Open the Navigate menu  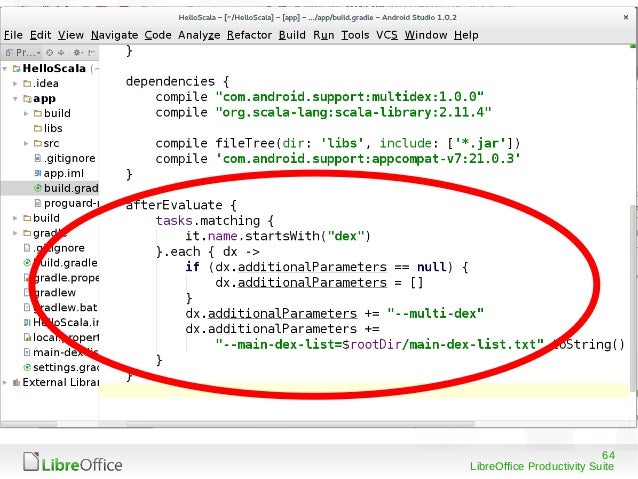(114, 35)
